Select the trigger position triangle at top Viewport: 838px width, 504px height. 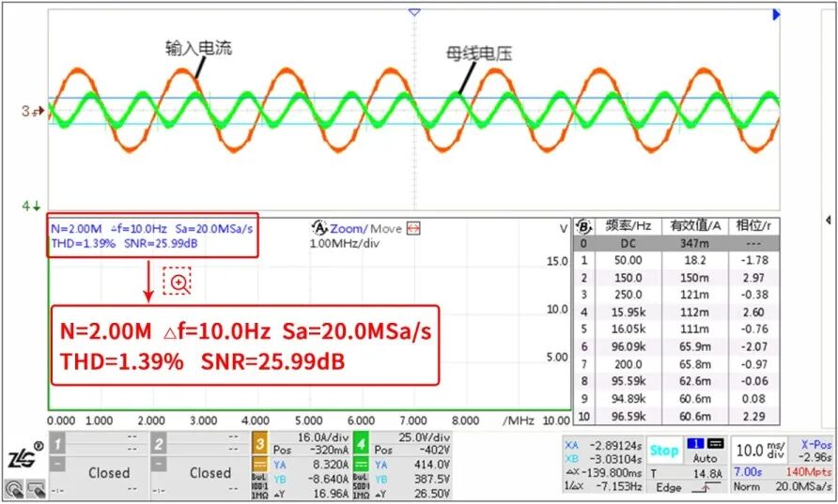(414, 12)
